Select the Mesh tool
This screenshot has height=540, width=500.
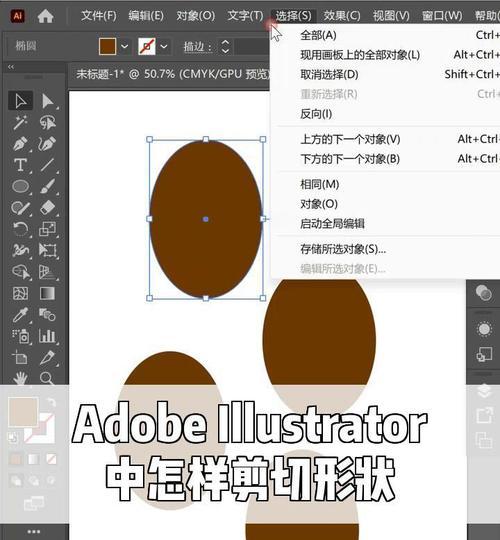[x=20, y=293]
